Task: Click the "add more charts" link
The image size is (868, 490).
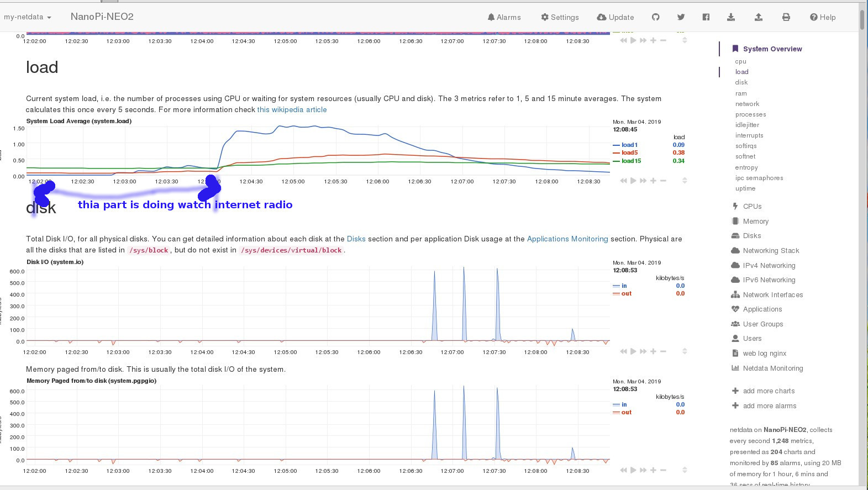Action: (x=769, y=391)
